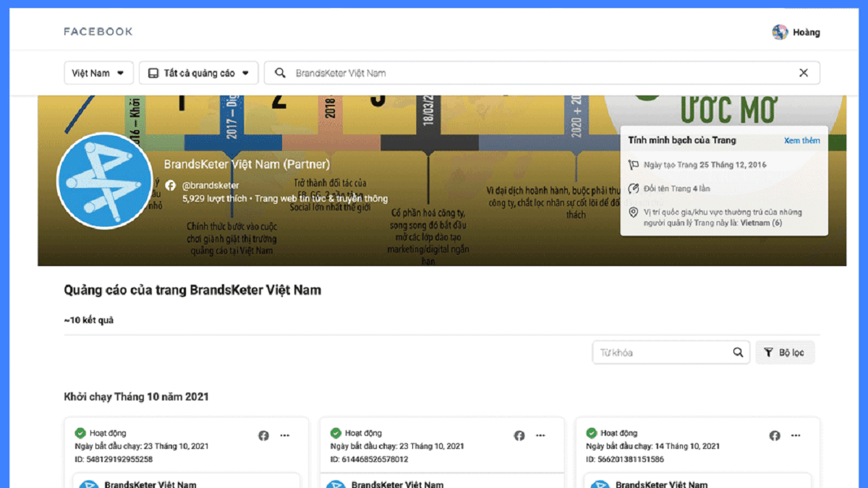Viewport: 868px width, 488px height.
Task: Focus the BrandsKeter Việt Nam search field
Action: click(542, 73)
